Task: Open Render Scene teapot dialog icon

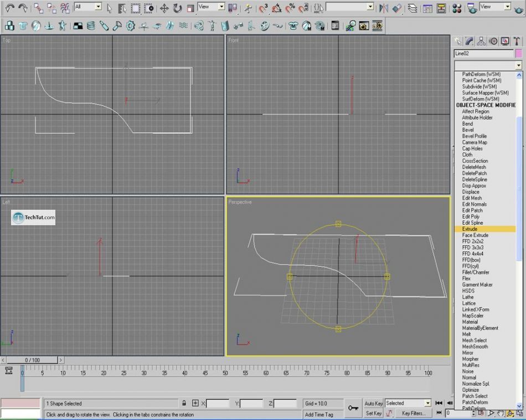Action: (x=472, y=8)
